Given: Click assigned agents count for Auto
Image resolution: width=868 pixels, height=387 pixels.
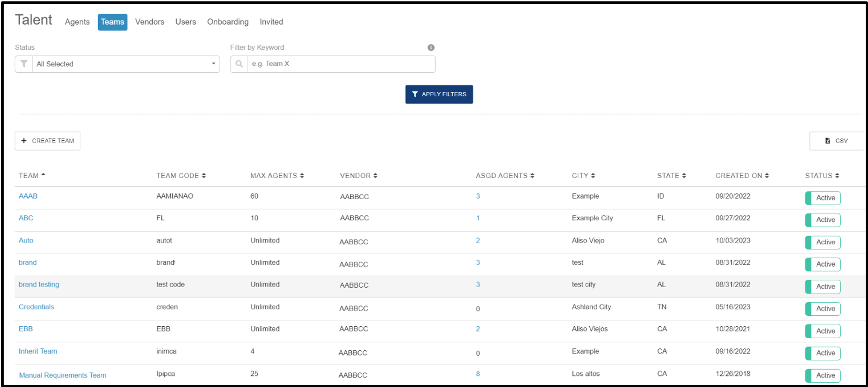Looking at the screenshot, I should (x=478, y=240).
